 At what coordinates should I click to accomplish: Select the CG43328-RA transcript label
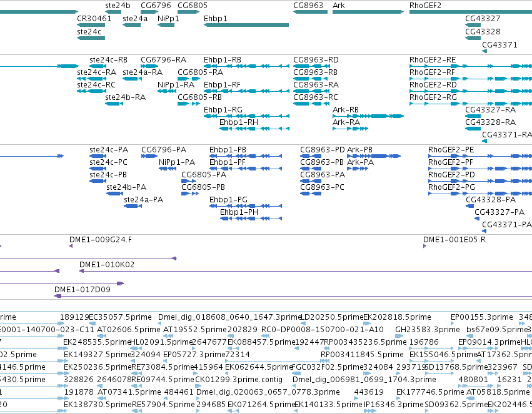490,122
